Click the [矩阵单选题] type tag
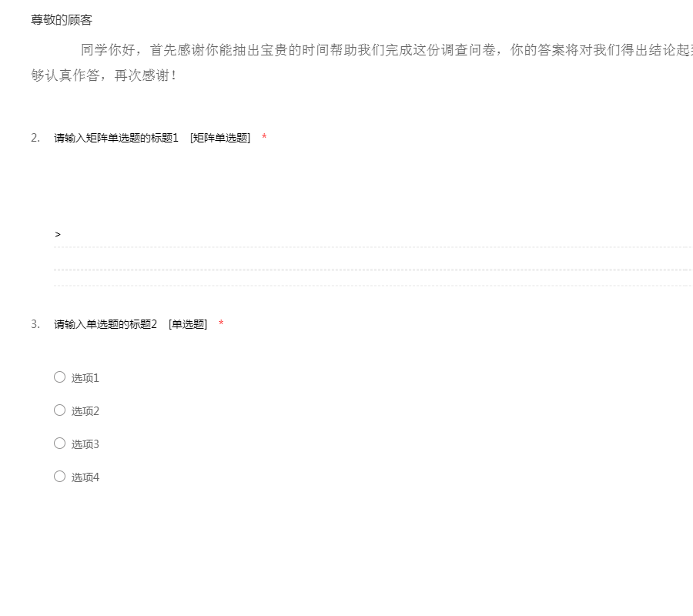693x616 pixels. [220, 138]
